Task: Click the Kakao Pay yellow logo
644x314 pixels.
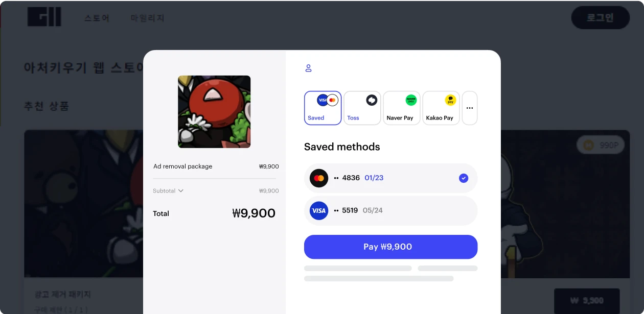Action: point(450,100)
